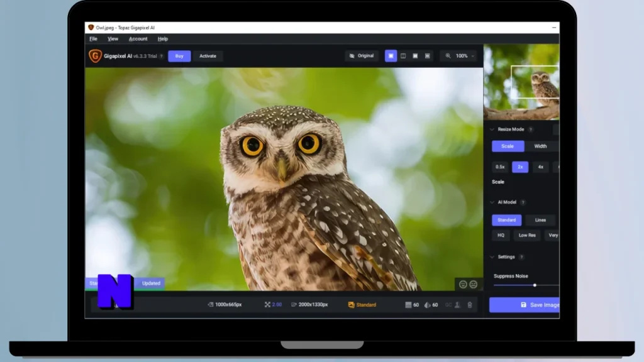The width and height of the screenshot is (644, 362).
Task: Select Width resize mode
Action: pos(540,146)
